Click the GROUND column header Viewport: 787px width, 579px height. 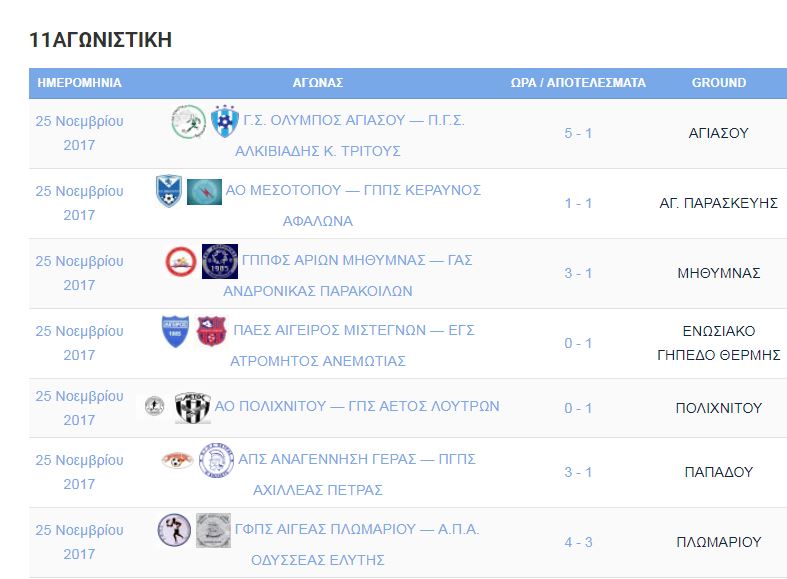pyautogui.click(x=719, y=83)
